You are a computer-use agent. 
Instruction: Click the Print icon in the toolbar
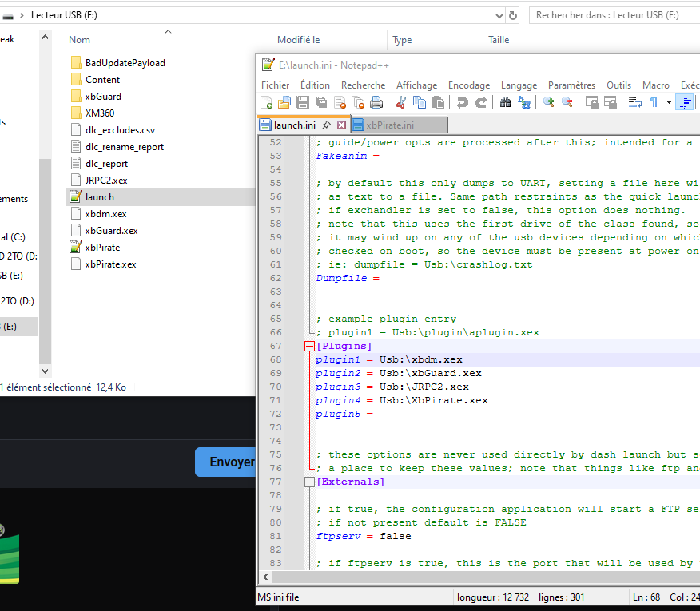click(376, 102)
